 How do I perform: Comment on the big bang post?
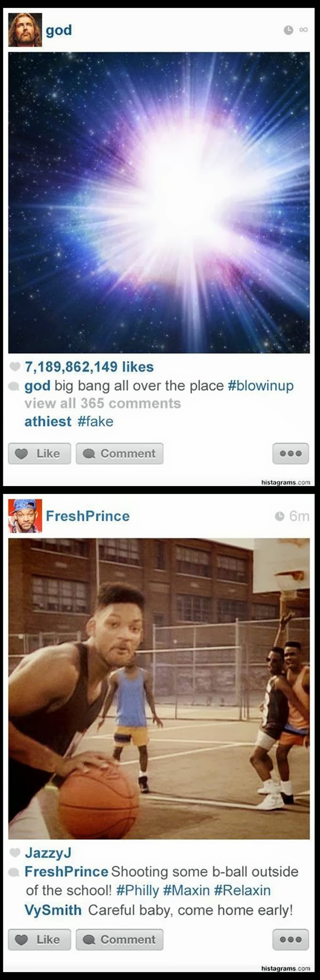pos(120,453)
